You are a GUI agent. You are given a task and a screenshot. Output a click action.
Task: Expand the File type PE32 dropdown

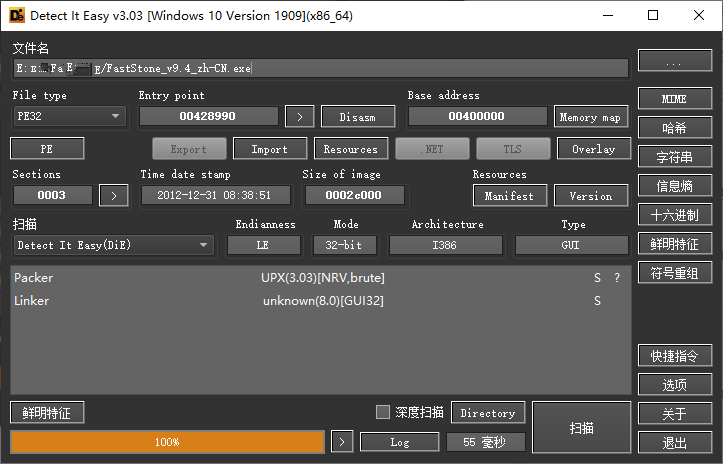[x=68, y=117]
